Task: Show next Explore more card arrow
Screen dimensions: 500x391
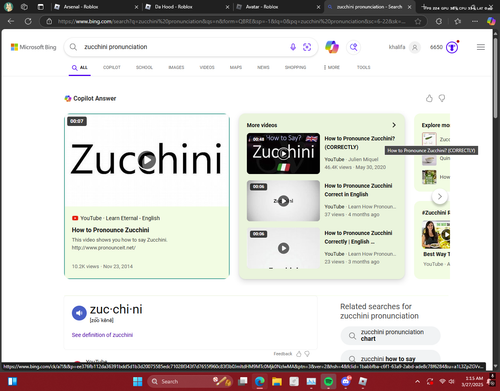Action: tap(440, 197)
